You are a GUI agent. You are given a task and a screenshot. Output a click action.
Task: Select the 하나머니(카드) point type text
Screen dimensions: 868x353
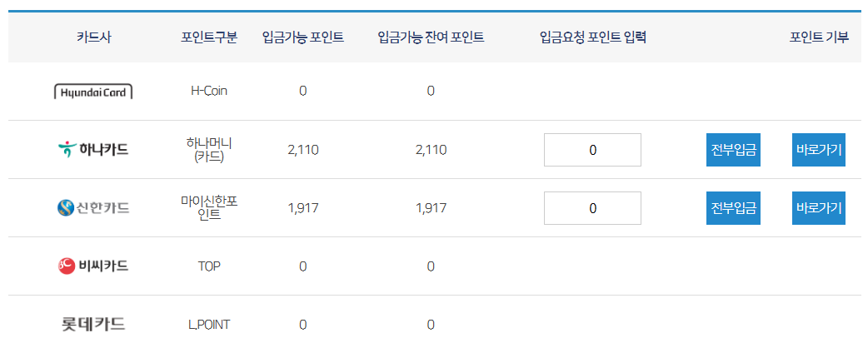(x=209, y=150)
